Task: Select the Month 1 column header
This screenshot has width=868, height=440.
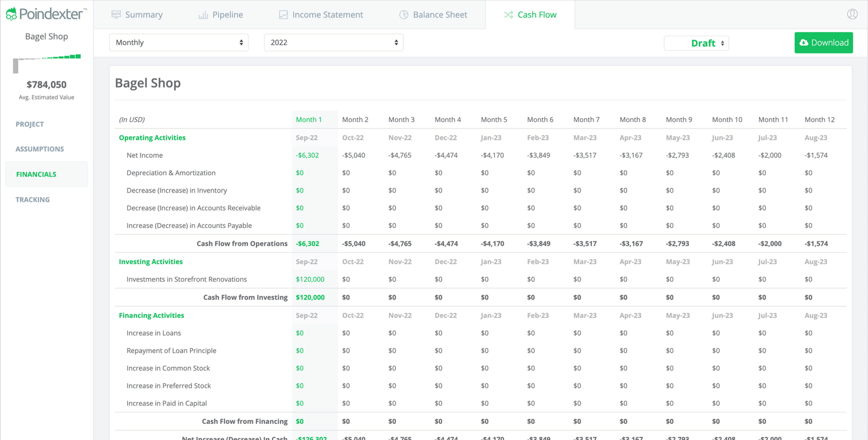Action: click(309, 119)
